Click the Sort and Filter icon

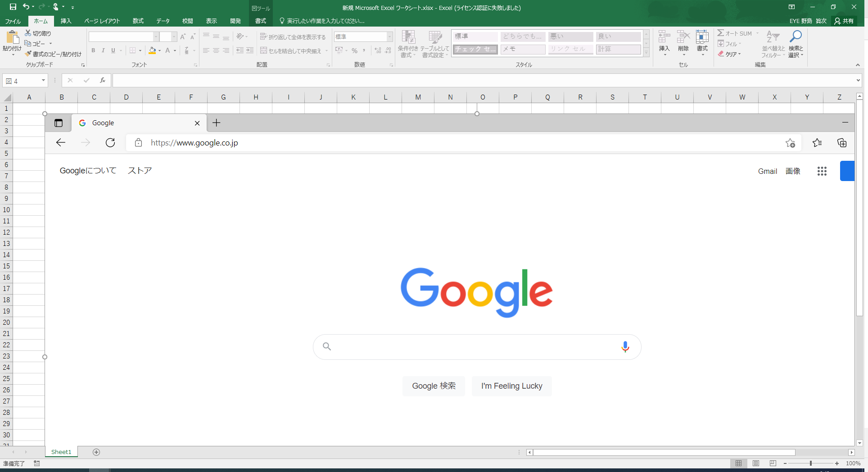[x=773, y=36]
